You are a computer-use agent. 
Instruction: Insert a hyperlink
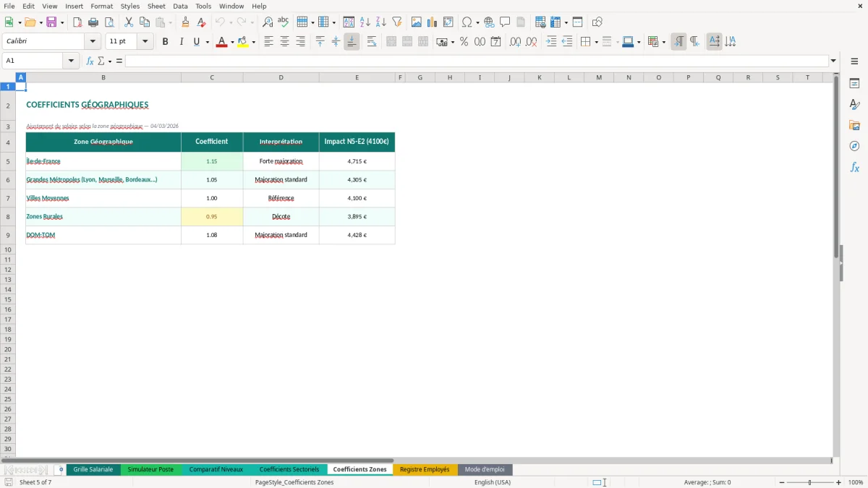click(x=489, y=22)
